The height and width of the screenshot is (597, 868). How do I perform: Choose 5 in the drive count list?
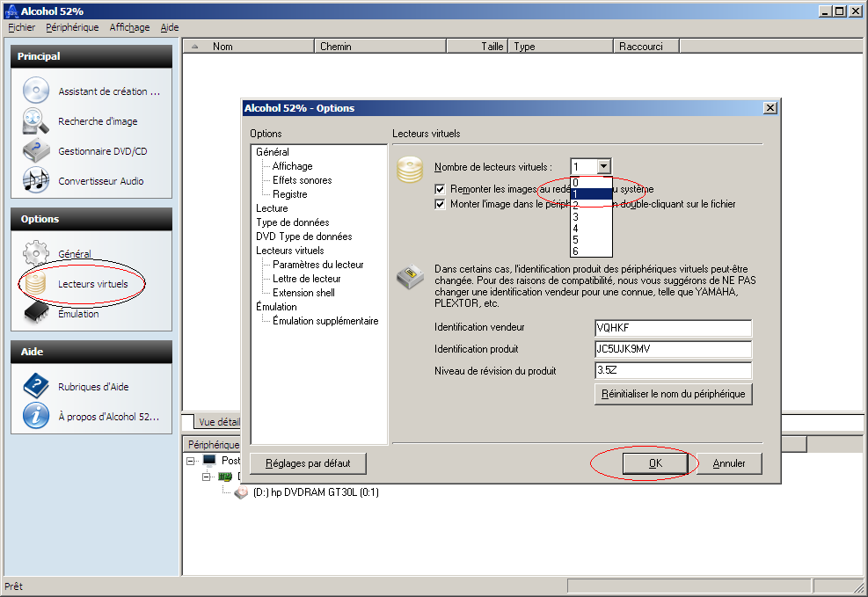591,240
